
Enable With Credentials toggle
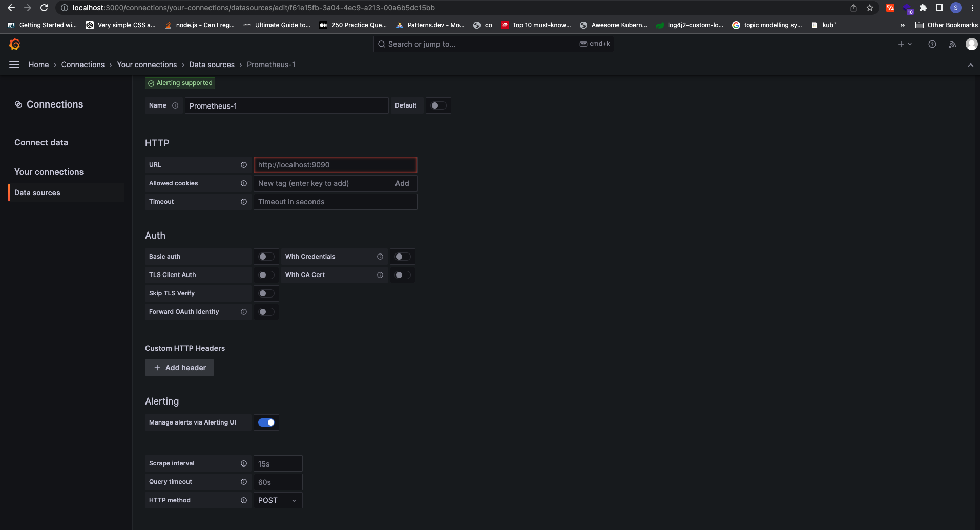tap(403, 257)
